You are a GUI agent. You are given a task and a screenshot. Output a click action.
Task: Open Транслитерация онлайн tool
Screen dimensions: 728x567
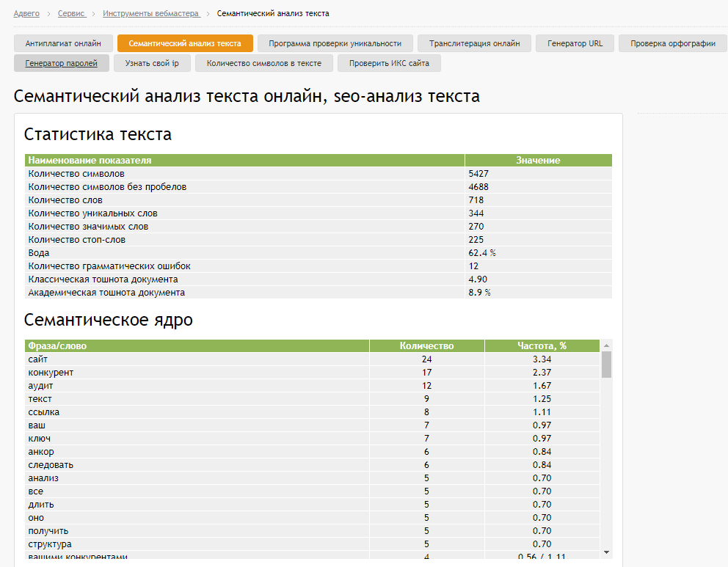point(474,43)
